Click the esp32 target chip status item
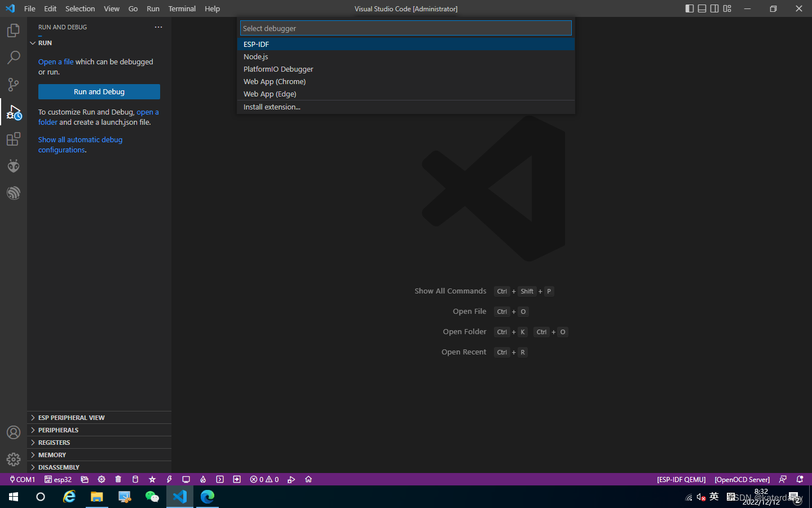 click(58, 479)
